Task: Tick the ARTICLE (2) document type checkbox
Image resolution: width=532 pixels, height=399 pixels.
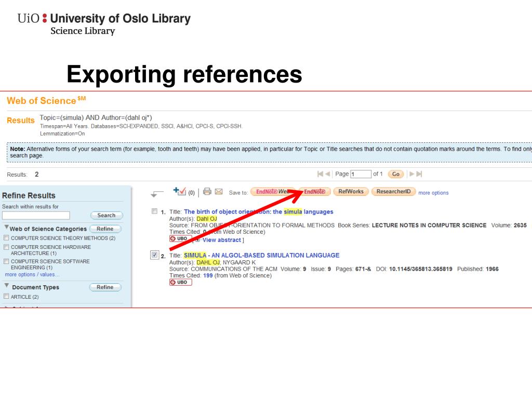Action: click(x=6, y=296)
